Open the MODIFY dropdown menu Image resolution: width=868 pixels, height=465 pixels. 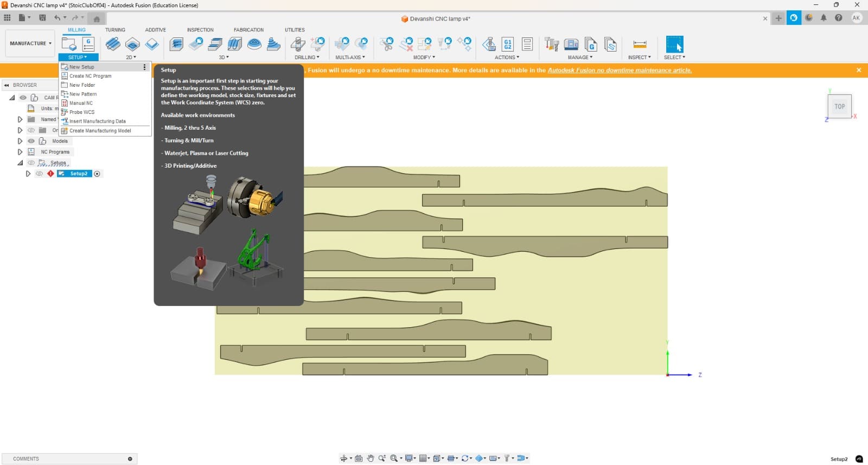(424, 57)
